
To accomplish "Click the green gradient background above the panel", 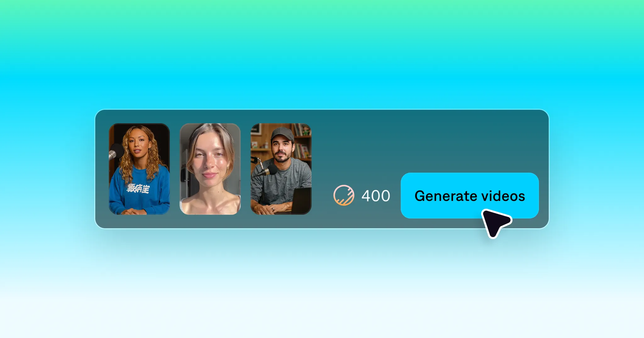I will (322, 25).
